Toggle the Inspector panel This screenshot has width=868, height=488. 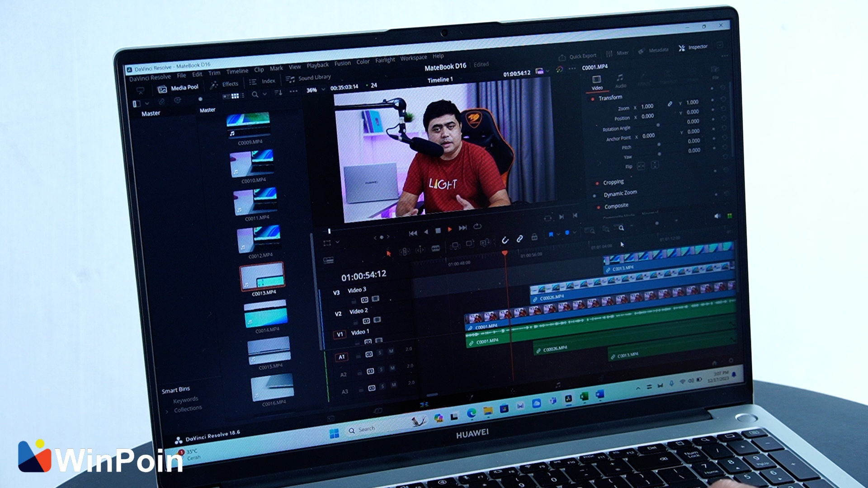click(x=693, y=47)
